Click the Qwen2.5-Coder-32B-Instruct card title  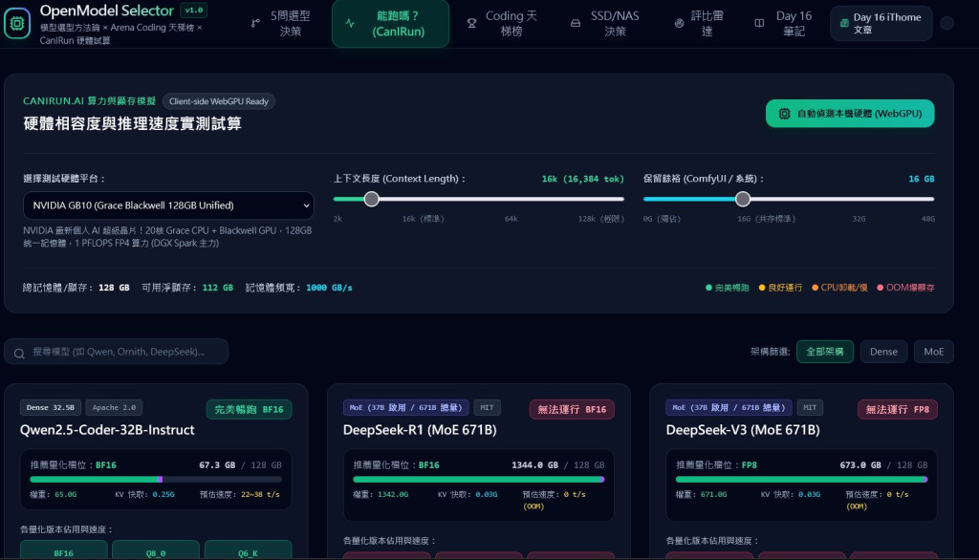[107, 429]
